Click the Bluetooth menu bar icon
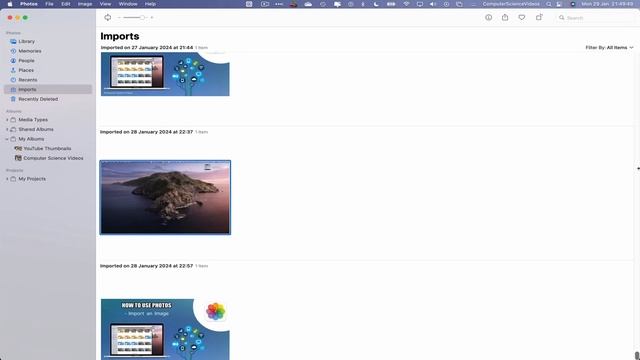640x360 pixels. coord(362,4)
